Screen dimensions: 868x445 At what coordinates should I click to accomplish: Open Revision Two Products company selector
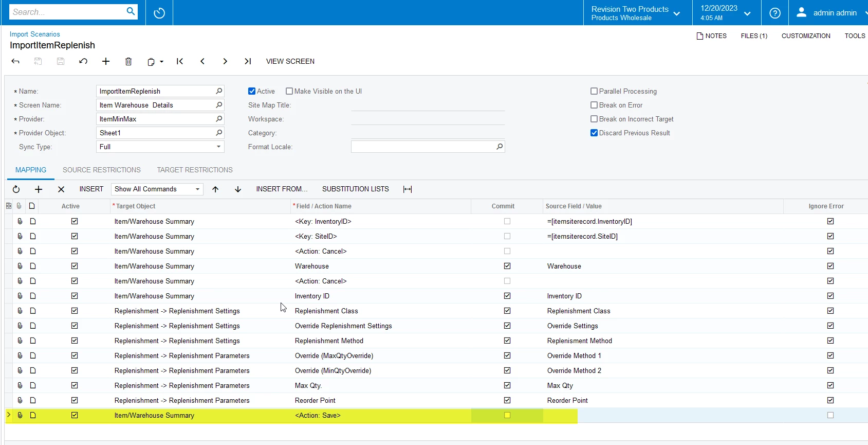click(636, 13)
